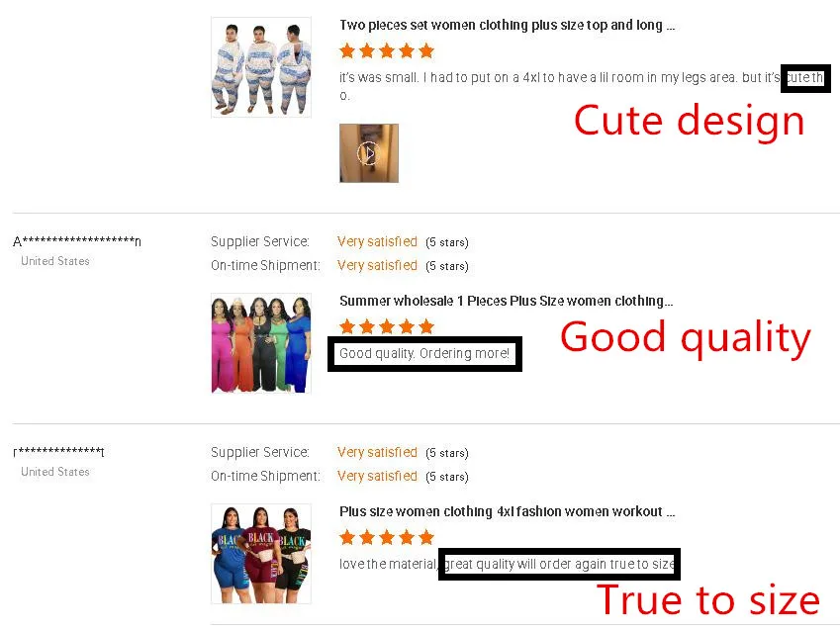Image resolution: width=840 pixels, height=631 pixels.
Task: Play the review video thumbnail
Action: (369, 153)
